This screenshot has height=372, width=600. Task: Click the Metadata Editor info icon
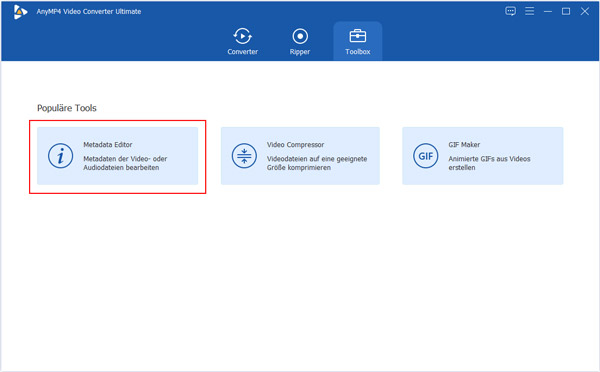(60, 156)
